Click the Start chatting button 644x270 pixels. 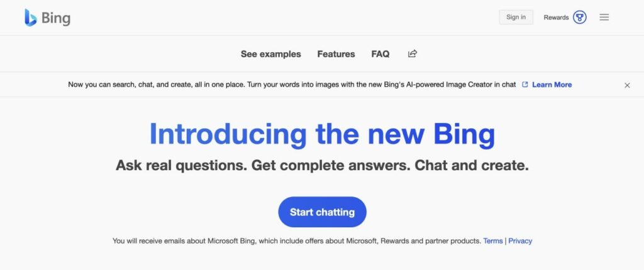coord(322,212)
